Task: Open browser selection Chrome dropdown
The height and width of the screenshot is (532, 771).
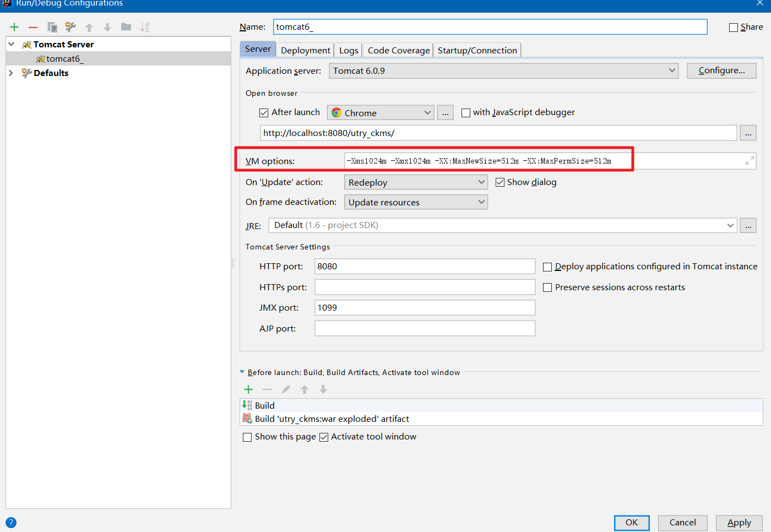Action: 381,112
